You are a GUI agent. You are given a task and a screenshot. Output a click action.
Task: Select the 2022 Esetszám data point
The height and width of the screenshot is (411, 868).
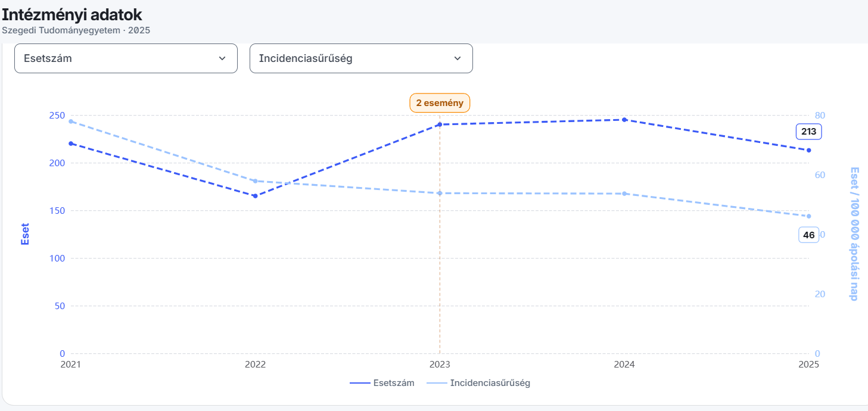[x=255, y=196]
